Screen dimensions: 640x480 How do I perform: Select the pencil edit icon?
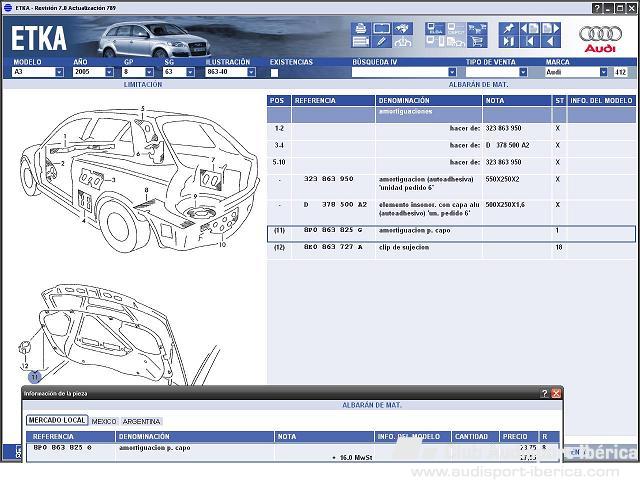click(381, 42)
